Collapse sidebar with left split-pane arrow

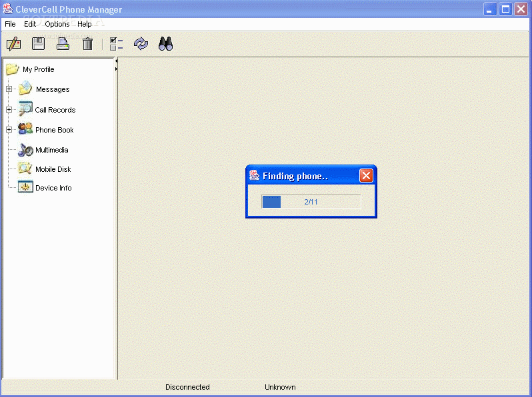tap(116, 61)
